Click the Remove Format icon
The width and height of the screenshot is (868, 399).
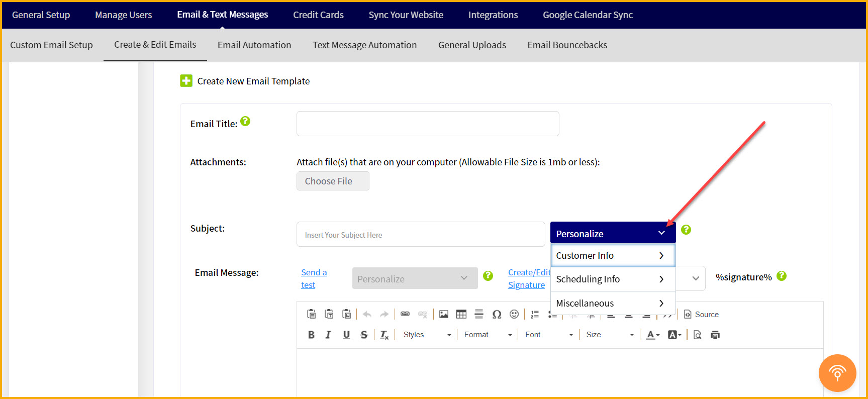pos(384,335)
